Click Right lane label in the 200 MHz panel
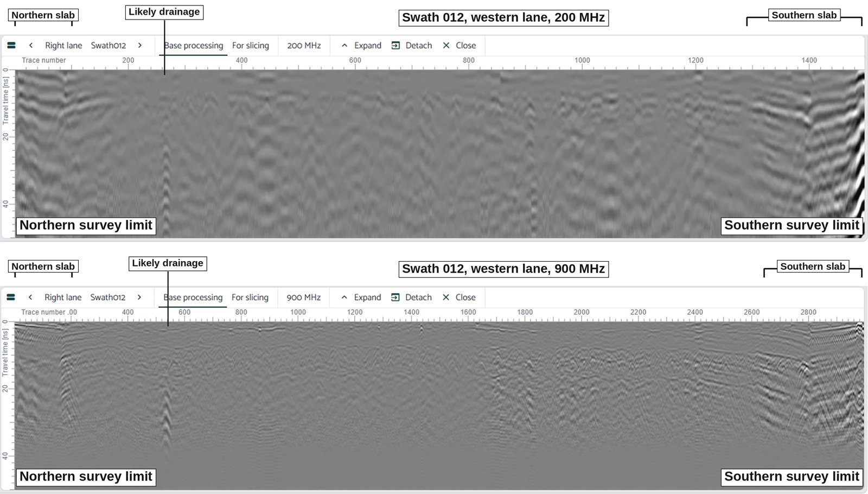 click(x=63, y=46)
